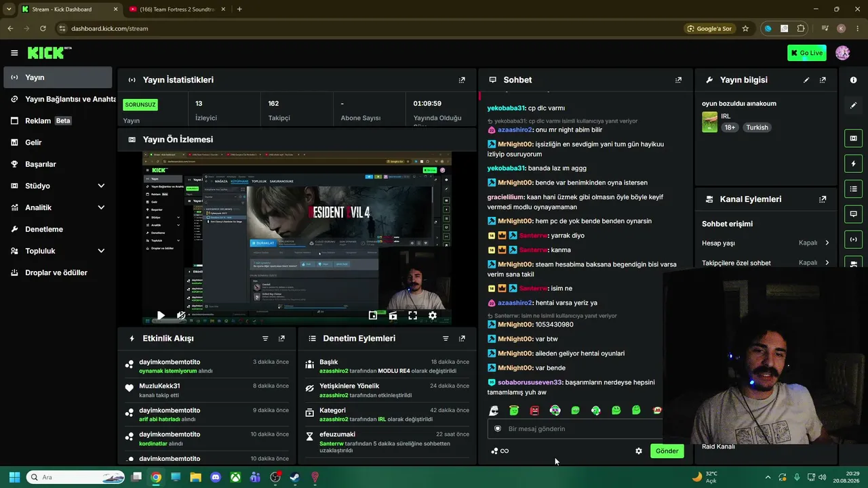Click the 18+ tag in stream info
The height and width of the screenshot is (488, 868).
click(x=730, y=127)
